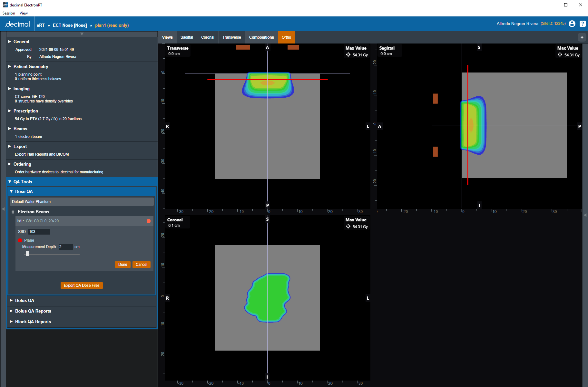
Task: Collapse right panel using edge arrow
Action: [585, 215]
